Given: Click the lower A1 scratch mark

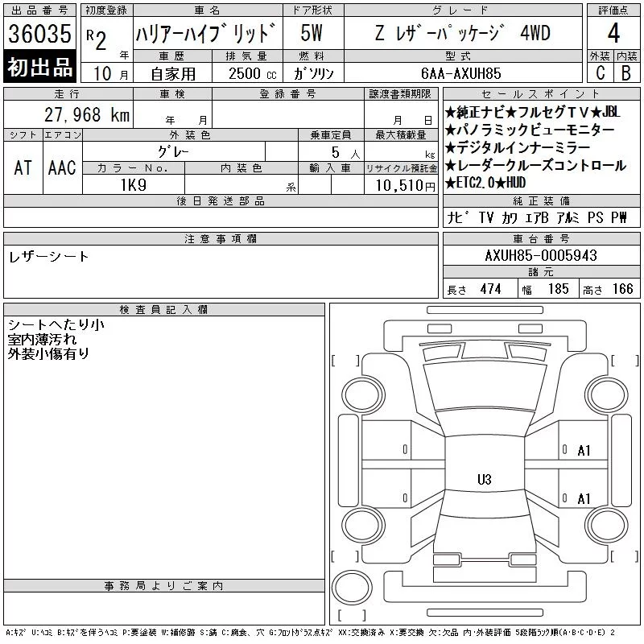Looking at the screenshot, I should (584, 498).
